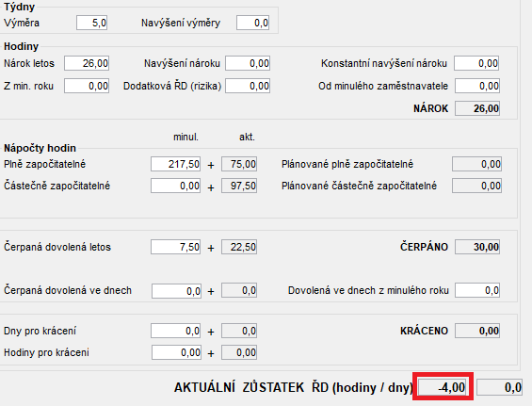Click the Od minulého zaměstnavatele field
Screen dimensions: 532x406
click(477, 86)
